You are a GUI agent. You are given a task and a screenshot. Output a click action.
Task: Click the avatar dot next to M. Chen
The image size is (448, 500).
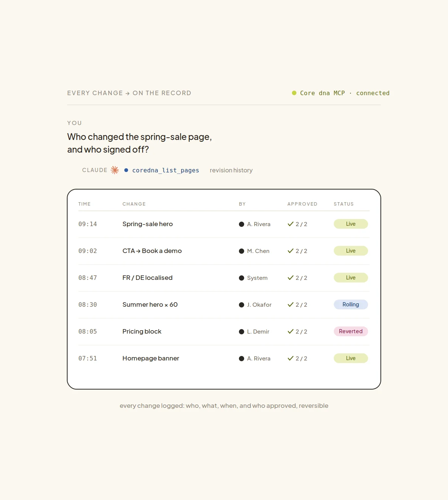click(x=242, y=251)
